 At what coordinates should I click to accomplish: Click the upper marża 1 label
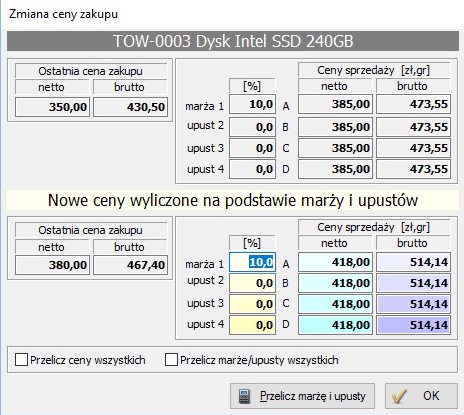click(x=205, y=106)
